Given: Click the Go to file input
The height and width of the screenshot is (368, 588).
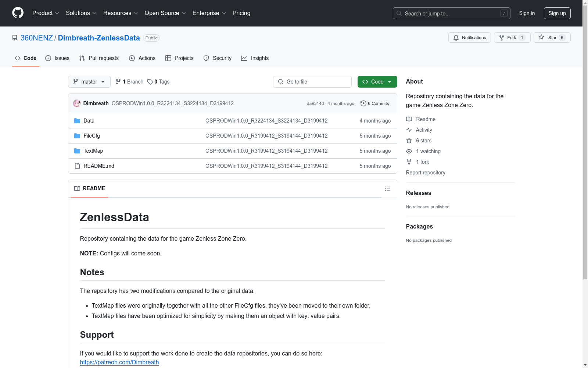Looking at the screenshot, I should click(x=312, y=82).
